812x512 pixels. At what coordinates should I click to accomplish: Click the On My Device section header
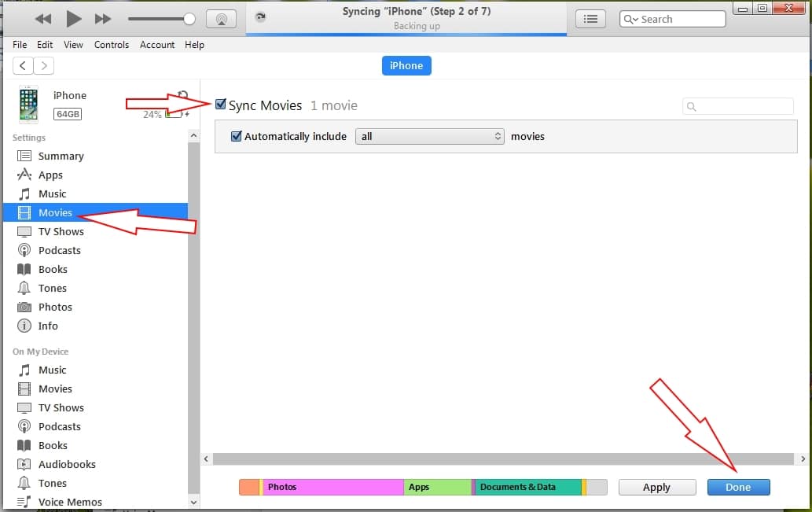pyautogui.click(x=40, y=352)
